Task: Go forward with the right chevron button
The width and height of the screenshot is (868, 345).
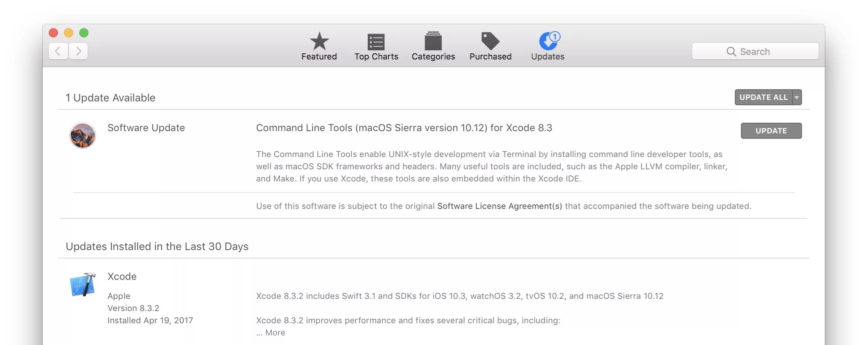Action: click(x=78, y=51)
